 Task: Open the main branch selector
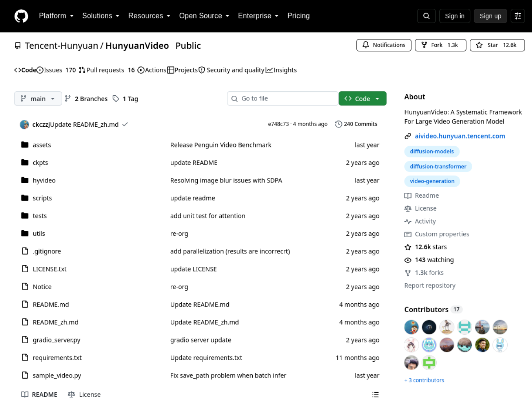pos(38,99)
